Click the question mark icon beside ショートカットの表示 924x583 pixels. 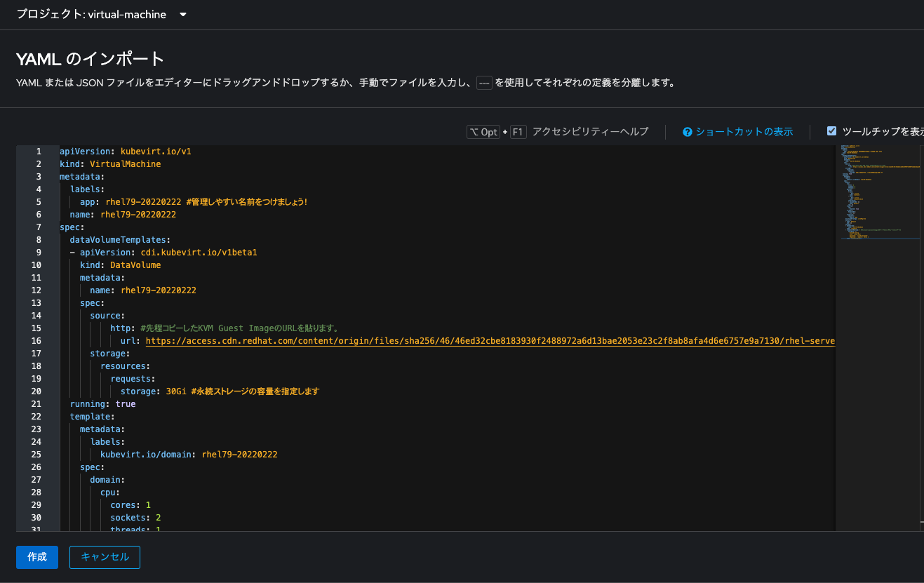coord(688,132)
